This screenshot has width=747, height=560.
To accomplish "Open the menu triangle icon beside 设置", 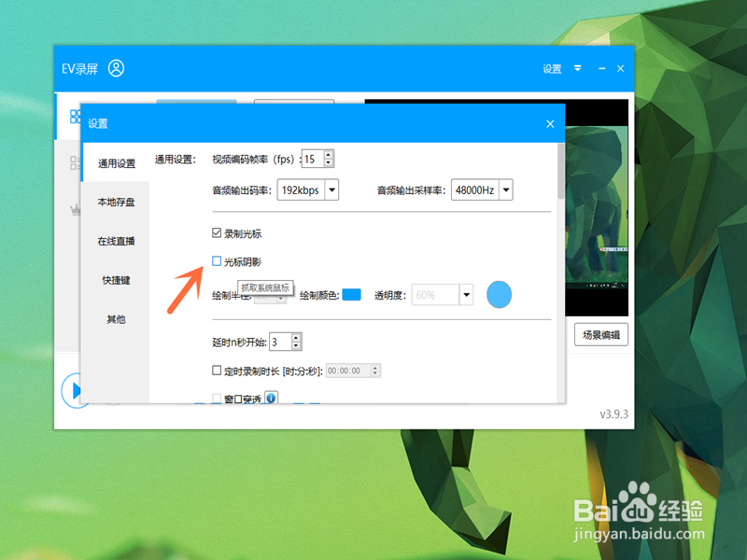I will (577, 68).
